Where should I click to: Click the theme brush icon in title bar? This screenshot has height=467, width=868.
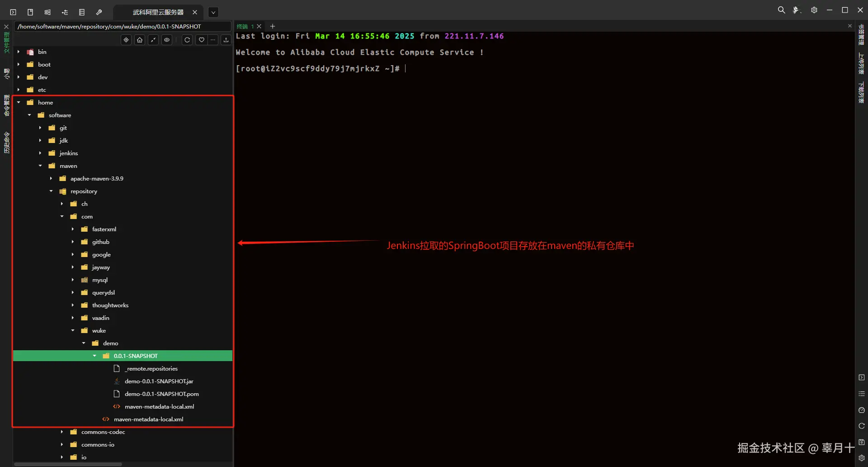[x=797, y=10]
